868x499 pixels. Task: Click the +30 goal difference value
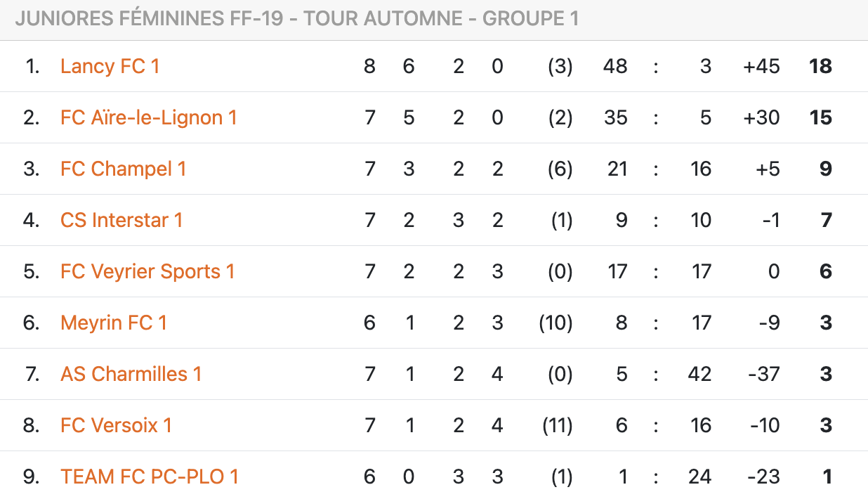761,117
